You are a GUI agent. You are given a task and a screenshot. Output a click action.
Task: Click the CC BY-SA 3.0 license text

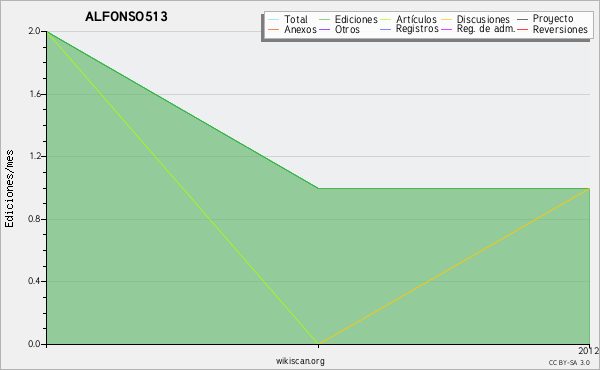point(569,362)
